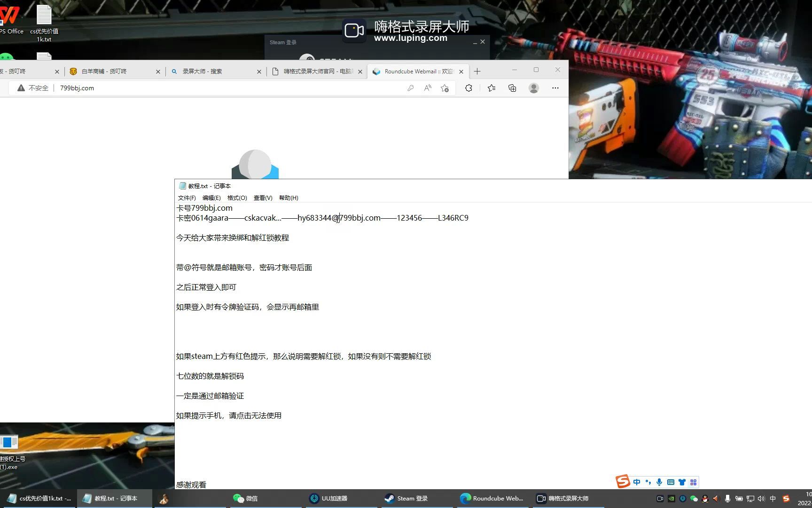
Task: Switch to Roundcube Web... taskbar item
Action: pos(492,499)
